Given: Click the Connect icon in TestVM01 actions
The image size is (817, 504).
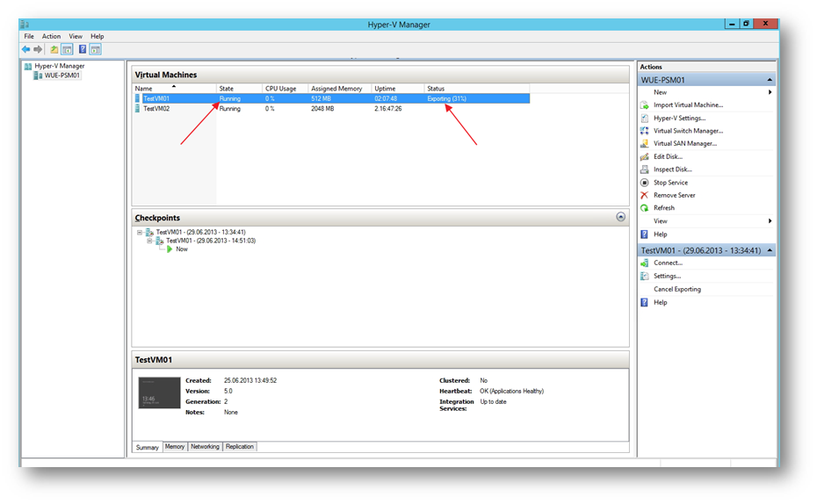Looking at the screenshot, I should [645, 263].
